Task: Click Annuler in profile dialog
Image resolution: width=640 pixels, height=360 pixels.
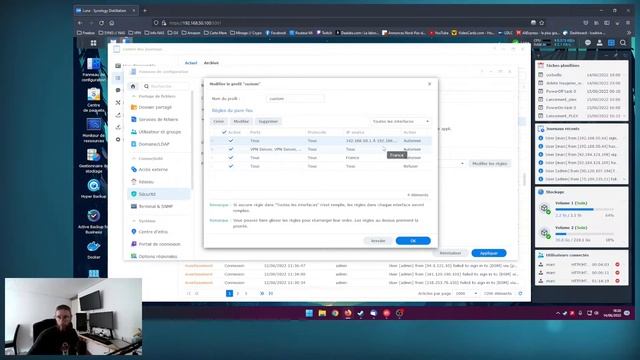Action: (x=378, y=241)
